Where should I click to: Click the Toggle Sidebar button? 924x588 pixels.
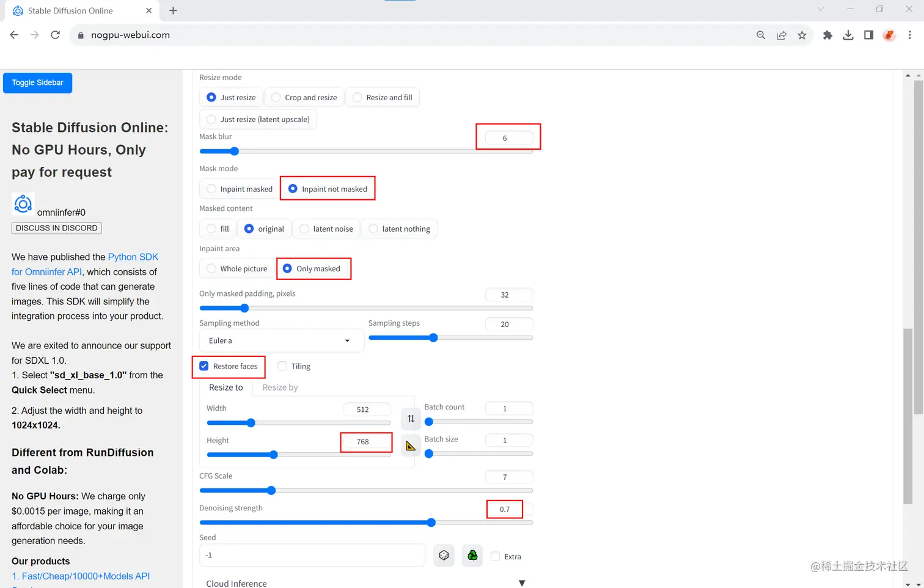pos(37,83)
